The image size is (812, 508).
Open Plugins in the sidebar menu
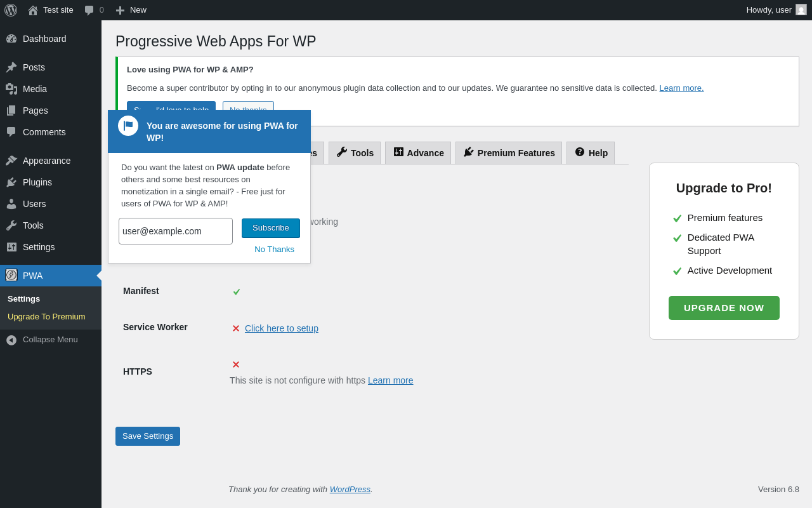37,182
